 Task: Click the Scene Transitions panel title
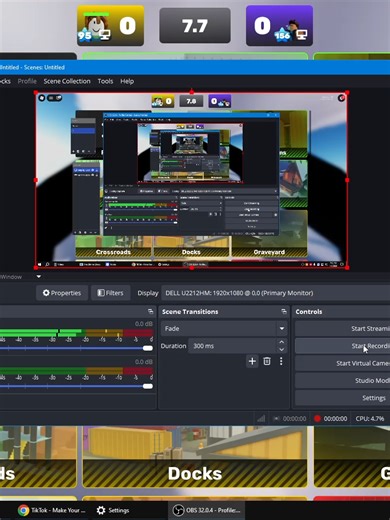tap(190, 312)
